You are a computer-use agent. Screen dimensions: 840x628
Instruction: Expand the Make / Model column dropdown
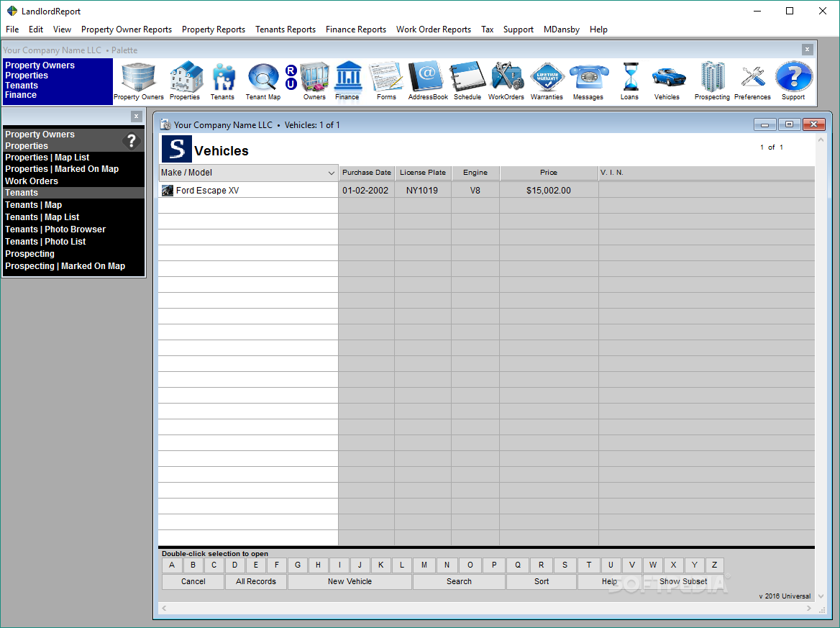[x=331, y=173]
